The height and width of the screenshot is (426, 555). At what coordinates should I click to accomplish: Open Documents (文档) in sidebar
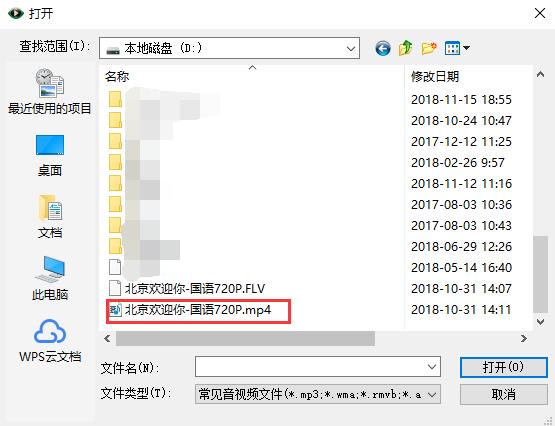tap(50, 217)
